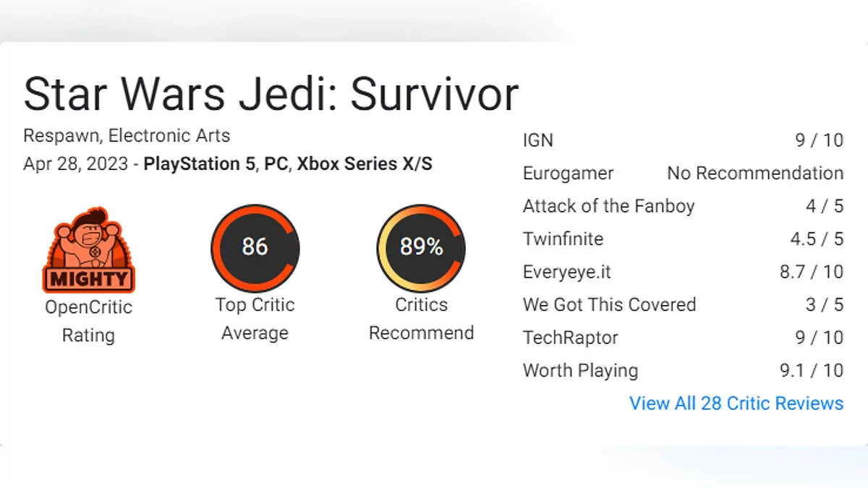The width and height of the screenshot is (868, 488).
Task: Select the Attack of the Fanboy review
Action: coord(608,206)
